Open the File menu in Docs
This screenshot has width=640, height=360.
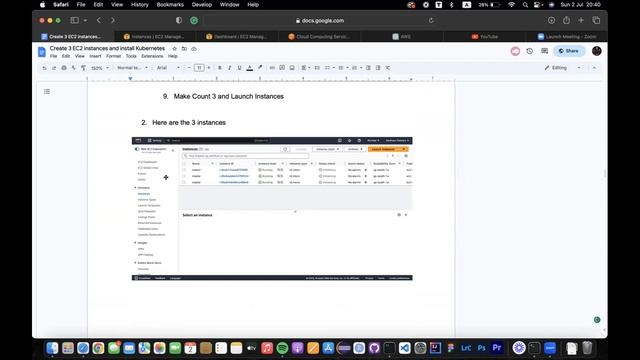(x=53, y=56)
